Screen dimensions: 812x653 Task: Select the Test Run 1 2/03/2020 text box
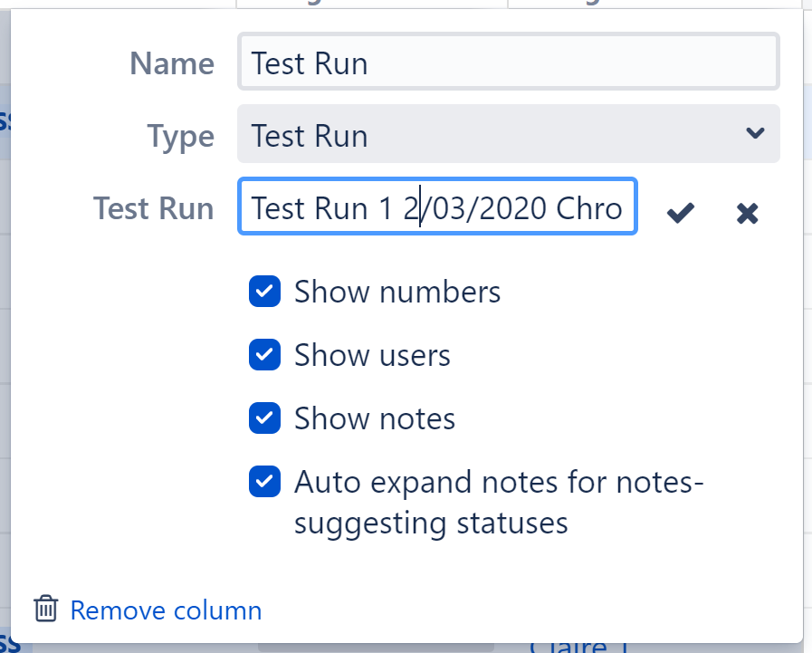coord(437,207)
